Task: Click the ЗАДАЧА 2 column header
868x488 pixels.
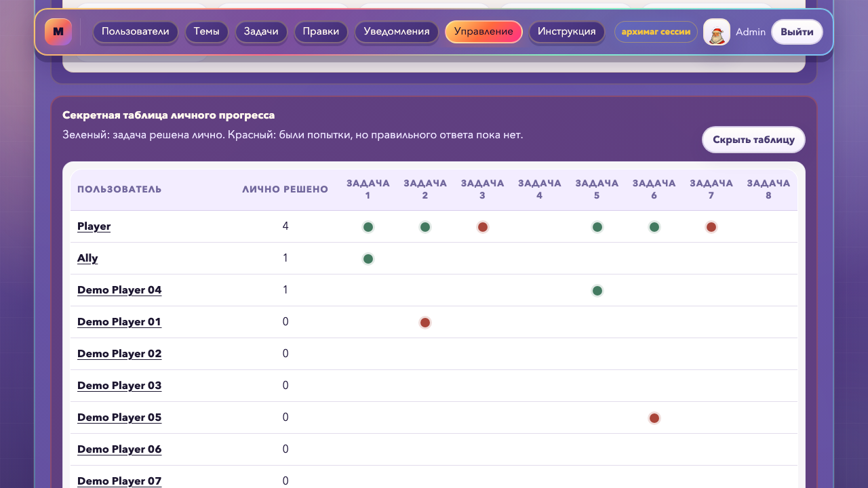Action: [425, 189]
